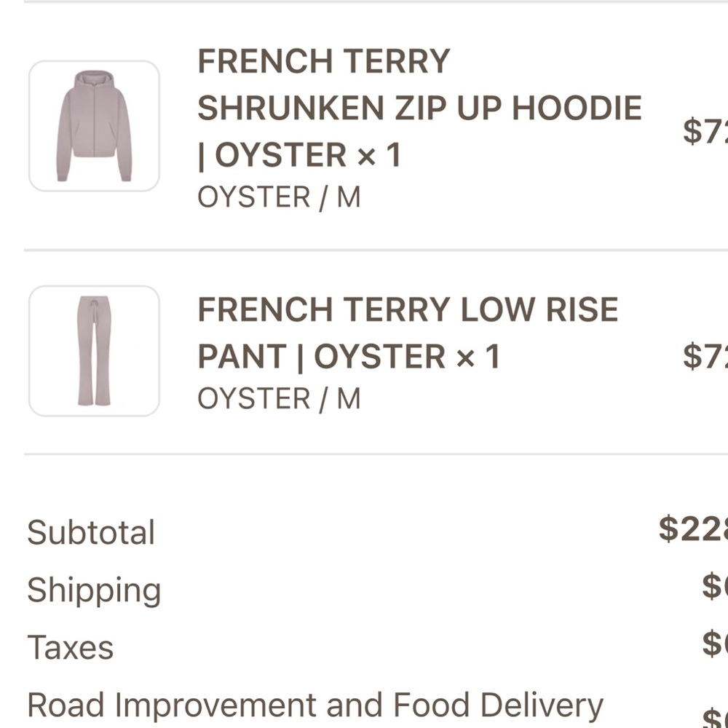This screenshot has height=728, width=728.
Task: Click the Shipping label
Action: (94, 590)
